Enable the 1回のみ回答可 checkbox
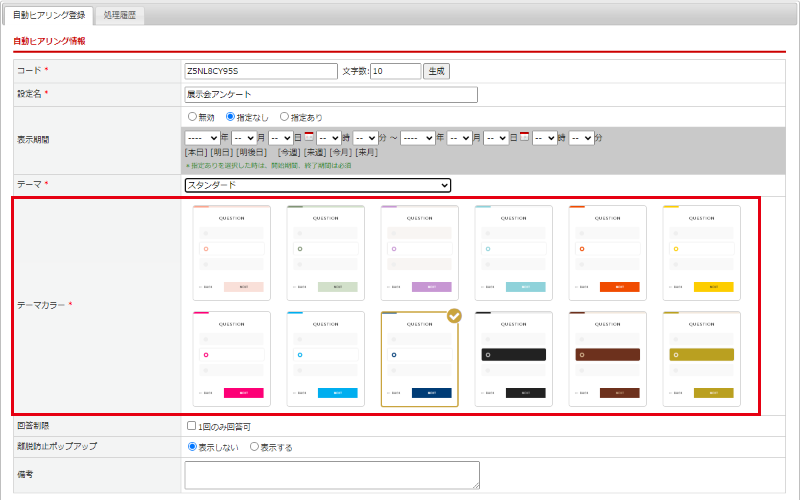Screen dimensions: 800x500 point(191,427)
